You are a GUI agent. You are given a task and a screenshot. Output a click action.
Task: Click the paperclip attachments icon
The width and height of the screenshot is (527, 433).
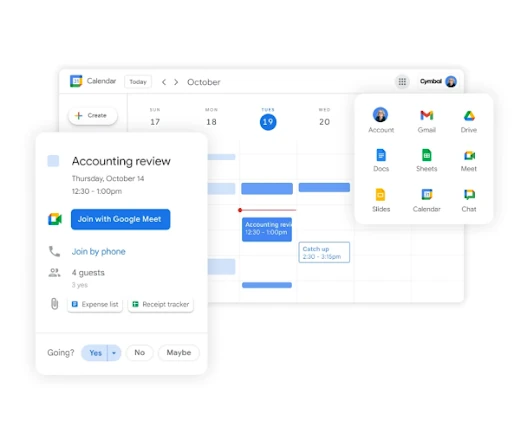coord(54,304)
